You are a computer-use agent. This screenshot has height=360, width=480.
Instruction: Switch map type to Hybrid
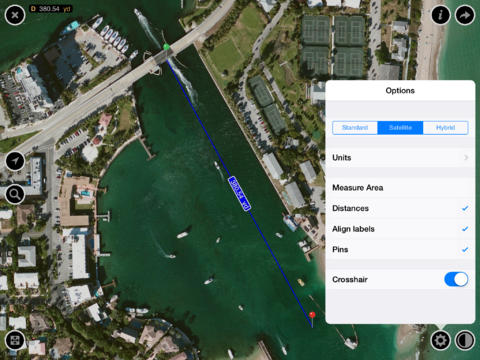[x=446, y=128]
